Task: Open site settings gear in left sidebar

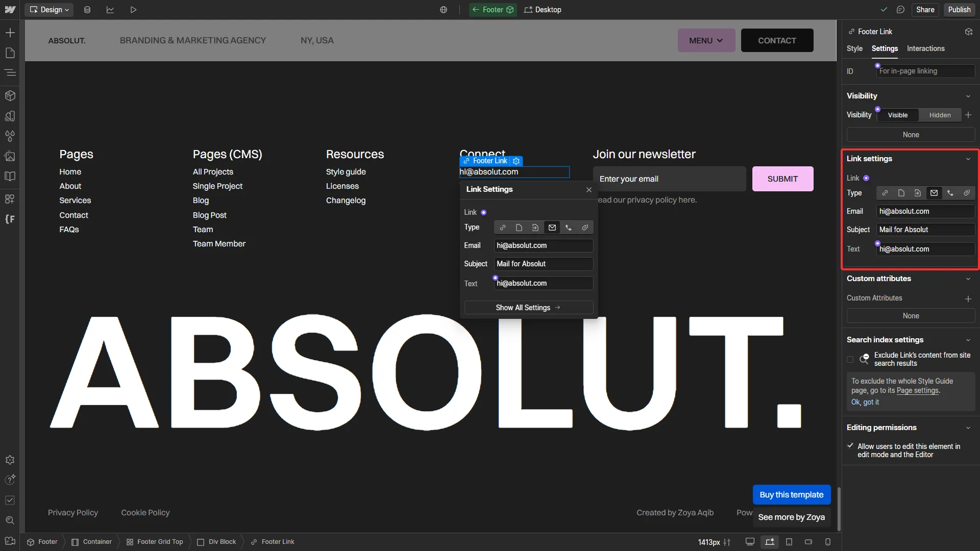Action: [10, 460]
